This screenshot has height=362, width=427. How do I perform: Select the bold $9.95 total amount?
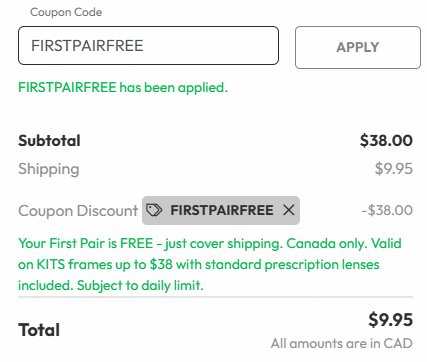click(391, 320)
